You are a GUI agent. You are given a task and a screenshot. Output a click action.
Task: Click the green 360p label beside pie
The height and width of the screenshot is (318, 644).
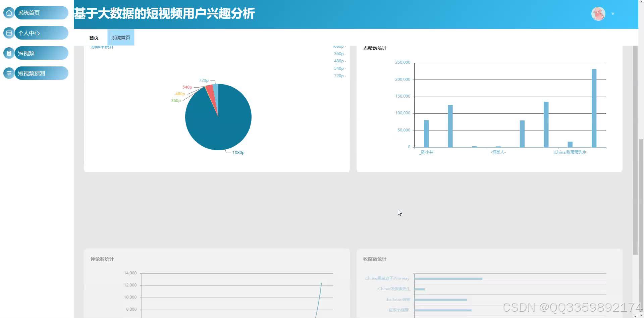[176, 101]
